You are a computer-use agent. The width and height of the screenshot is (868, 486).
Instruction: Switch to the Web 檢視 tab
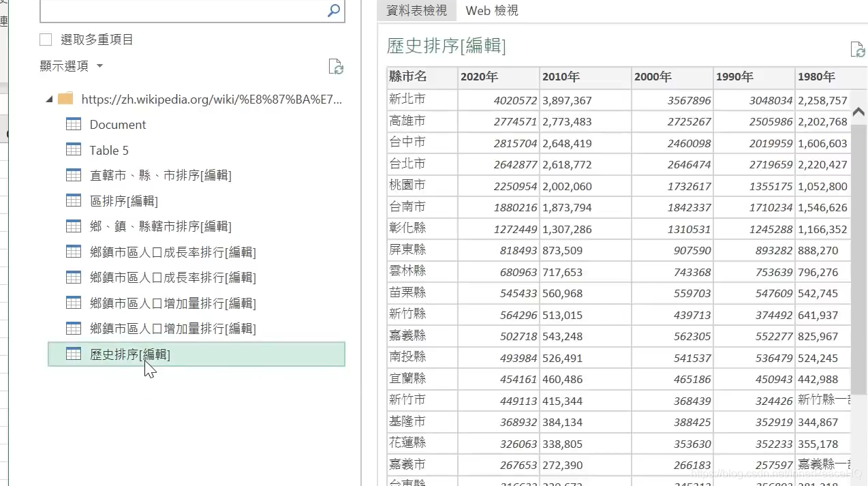click(492, 10)
